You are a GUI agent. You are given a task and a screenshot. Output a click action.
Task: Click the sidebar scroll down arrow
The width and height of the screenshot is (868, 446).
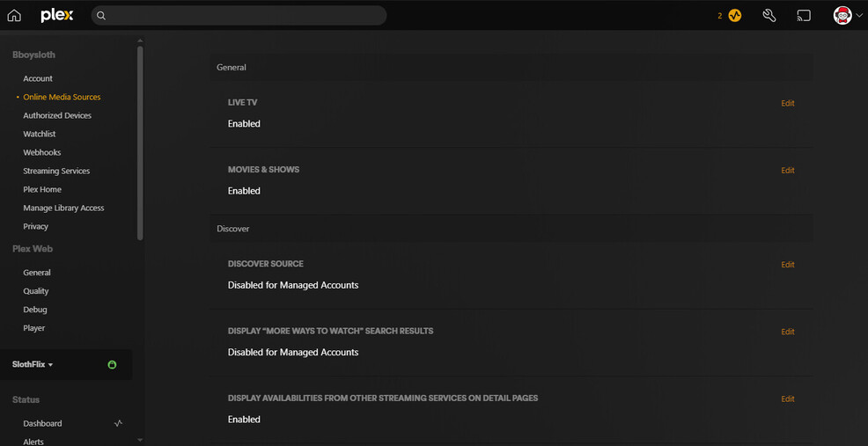tap(140, 440)
